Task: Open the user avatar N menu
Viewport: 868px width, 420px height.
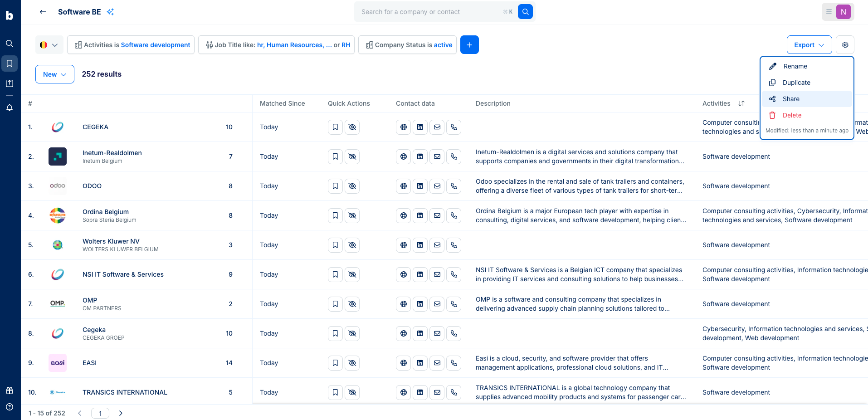Action: pyautogui.click(x=844, y=12)
